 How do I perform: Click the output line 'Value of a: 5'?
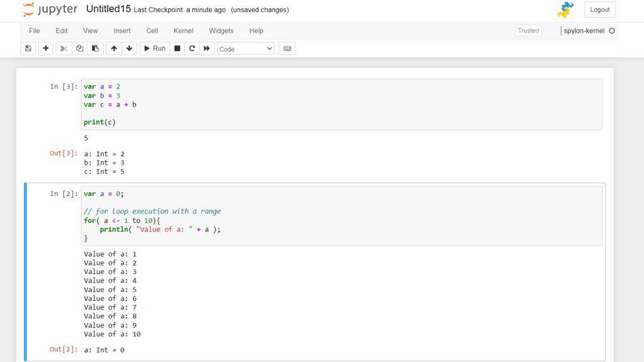pyautogui.click(x=110, y=290)
